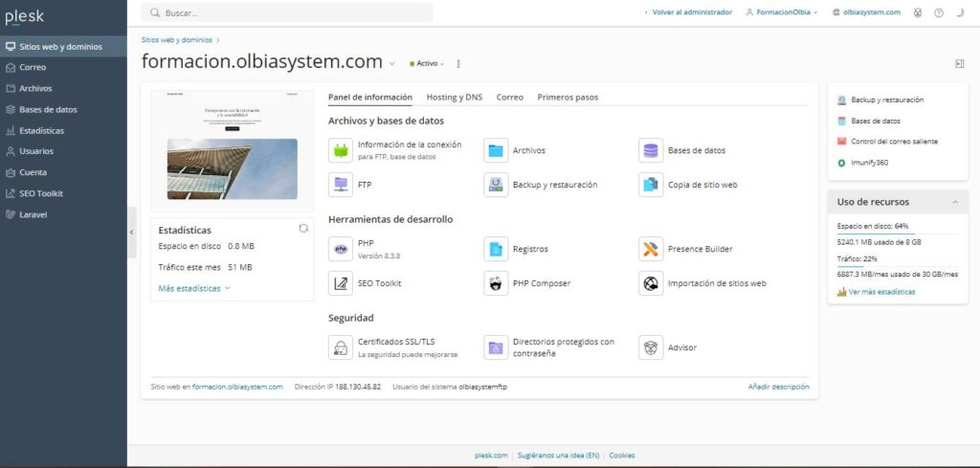Refresh the Estadísticas panel

pos(303,229)
